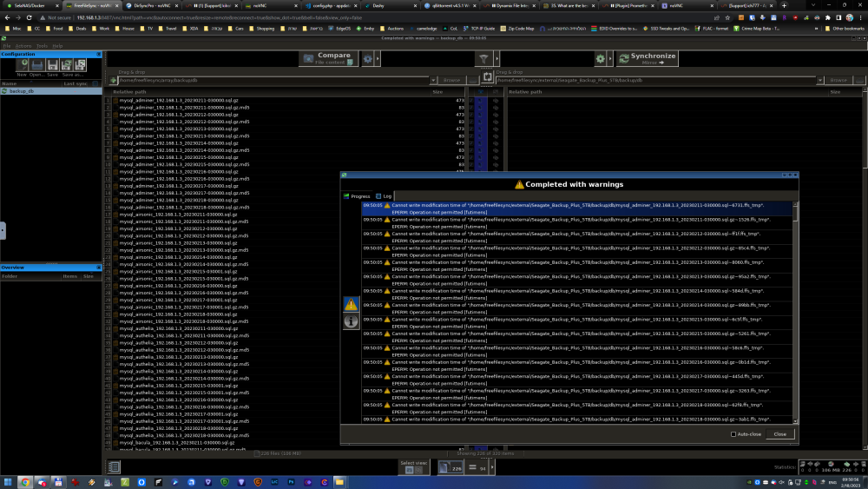Toggle info messages filter in log

point(351,320)
